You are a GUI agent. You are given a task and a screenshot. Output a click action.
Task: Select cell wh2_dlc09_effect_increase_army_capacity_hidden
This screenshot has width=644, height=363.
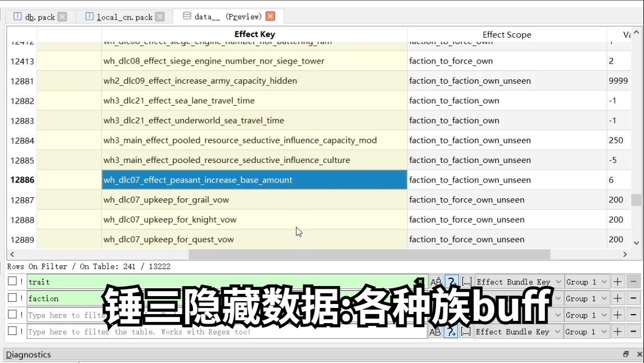click(254, 81)
